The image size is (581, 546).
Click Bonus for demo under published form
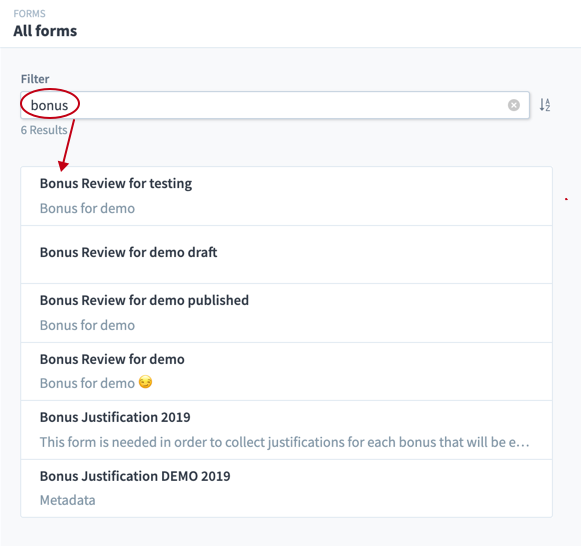coord(87,325)
